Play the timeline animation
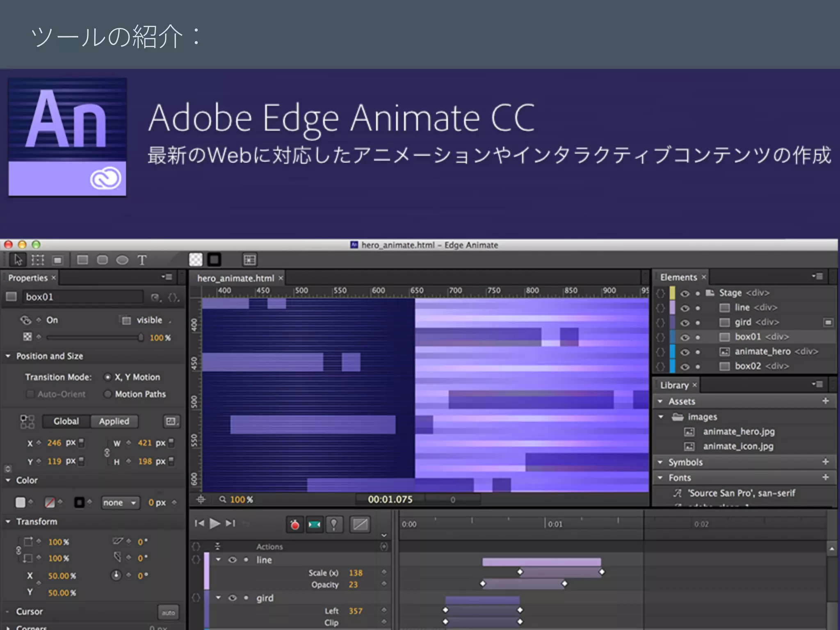840x630 pixels. click(215, 523)
